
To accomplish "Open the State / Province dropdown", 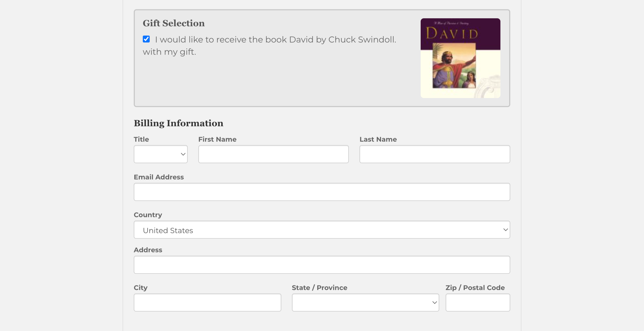I will click(x=365, y=303).
